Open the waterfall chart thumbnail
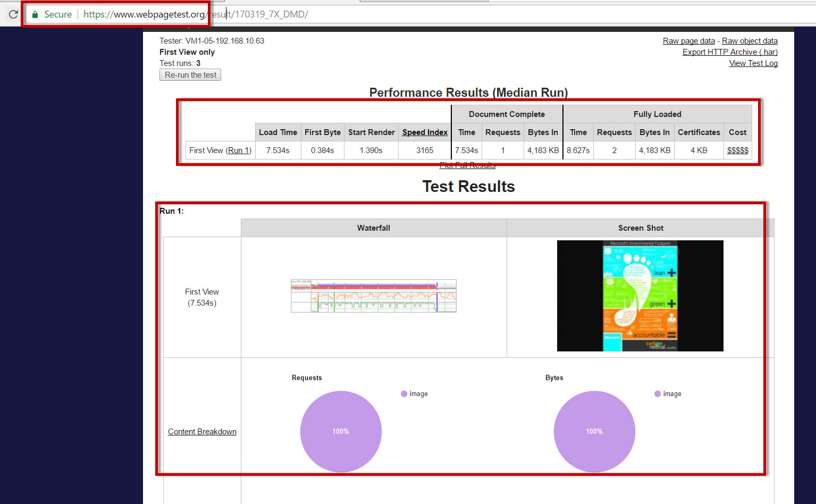This screenshot has width=816, height=504. 374,296
